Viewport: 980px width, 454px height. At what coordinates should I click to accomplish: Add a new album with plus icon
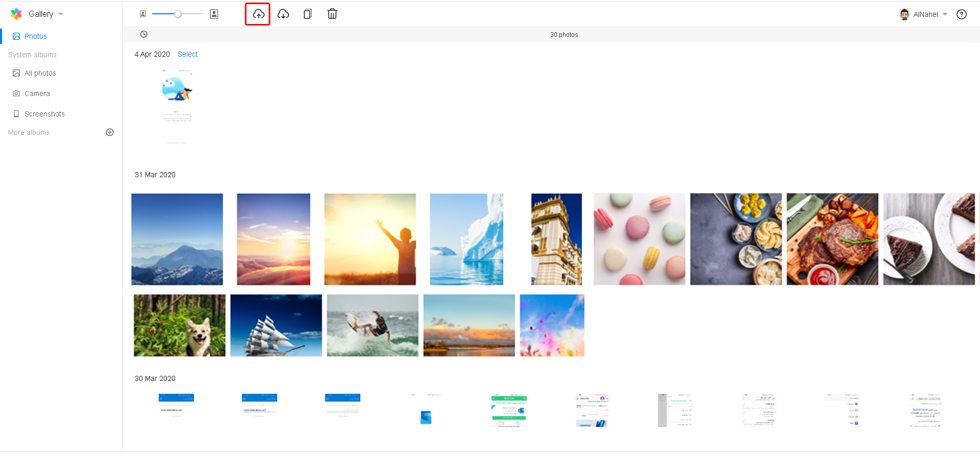(110, 132)
